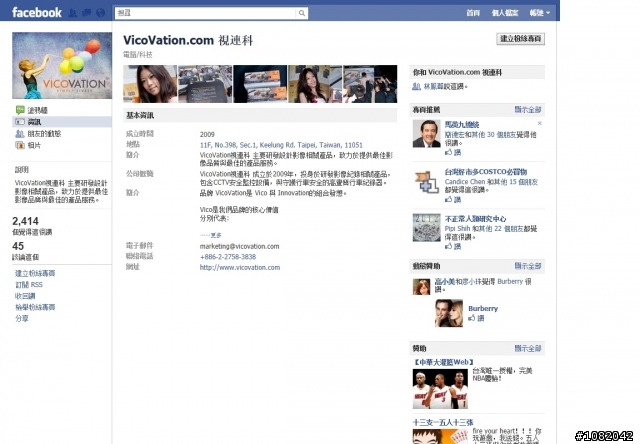Click the share link in sidebar
This screenshot has width=640, height=444.
coord(22,318)
